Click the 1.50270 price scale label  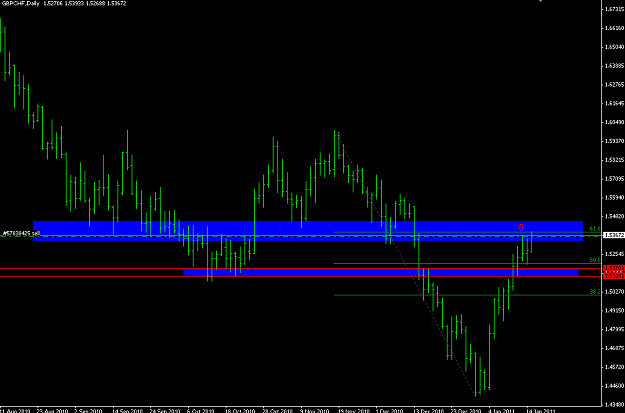pyautogui.click(x=614, y=291)
